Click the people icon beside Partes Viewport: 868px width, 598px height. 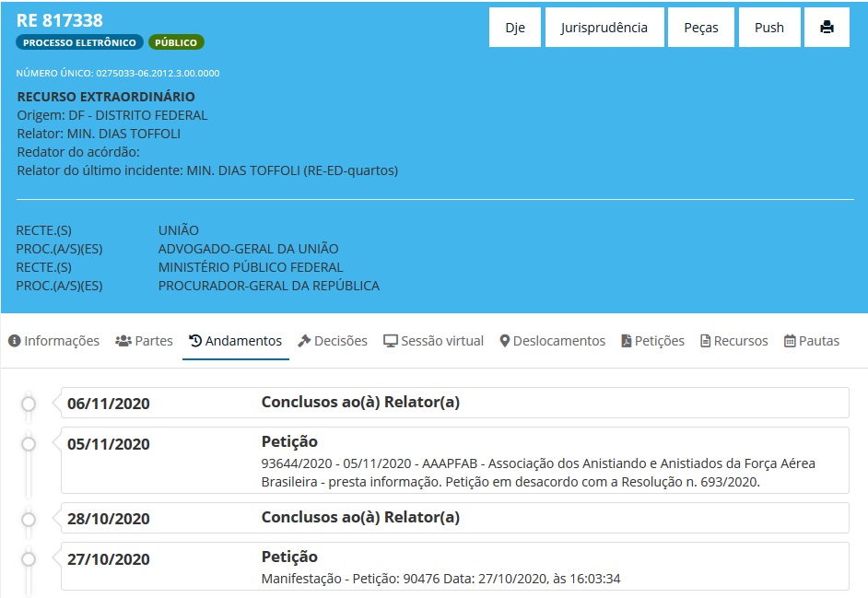(123, 341)
